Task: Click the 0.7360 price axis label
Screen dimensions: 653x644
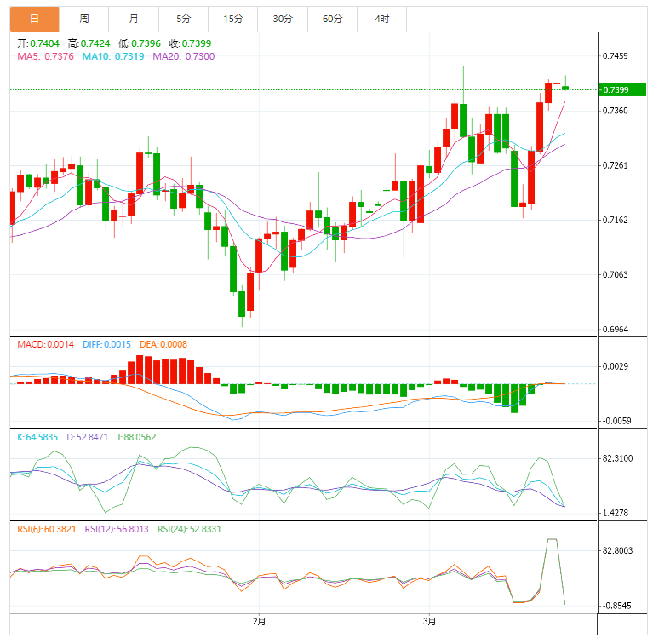Action: [x=615, y=111]
